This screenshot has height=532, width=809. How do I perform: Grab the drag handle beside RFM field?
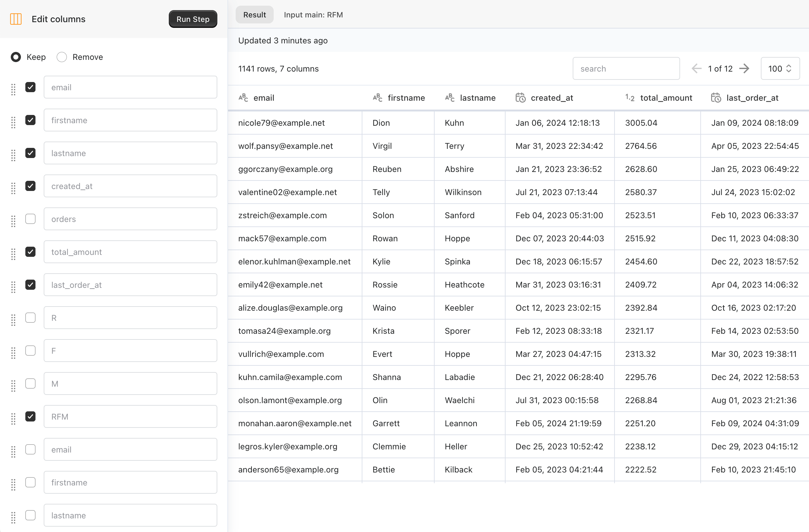[x=13, y=419]
